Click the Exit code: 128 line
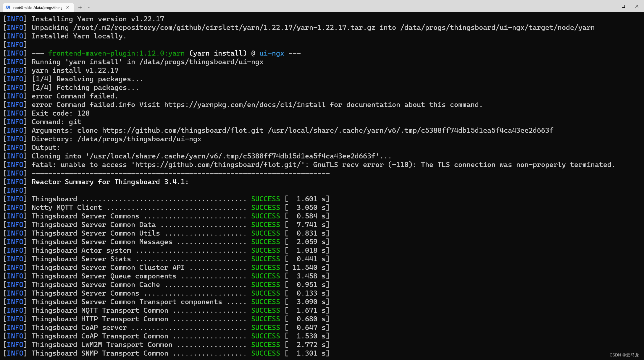 click(61, 113)
